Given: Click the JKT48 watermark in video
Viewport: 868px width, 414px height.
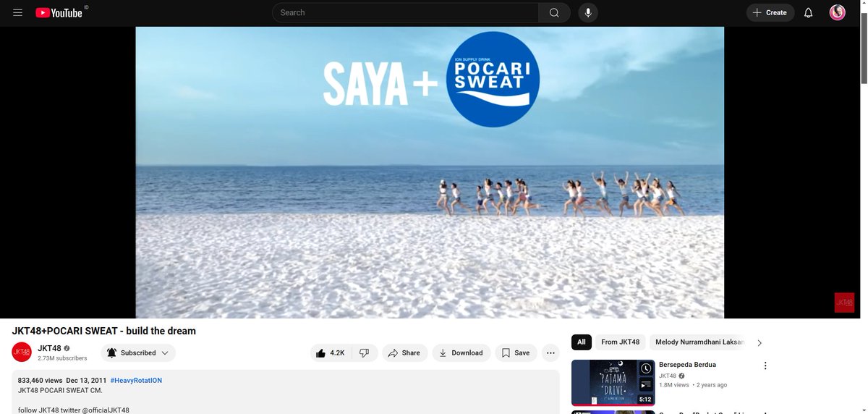Looking at the screenshot, I should (844, 303).
